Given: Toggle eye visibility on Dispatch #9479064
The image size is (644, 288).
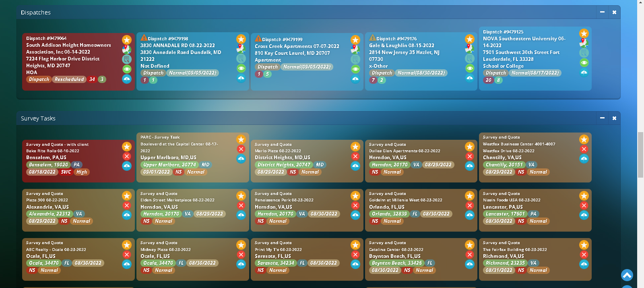Looking at the screenshot, I should click(127, 69).
